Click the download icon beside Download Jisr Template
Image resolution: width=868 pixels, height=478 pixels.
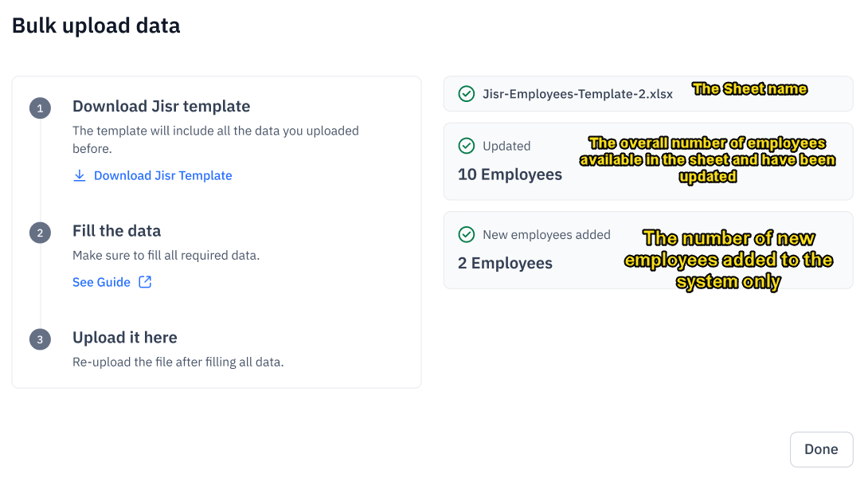point(80,174)
